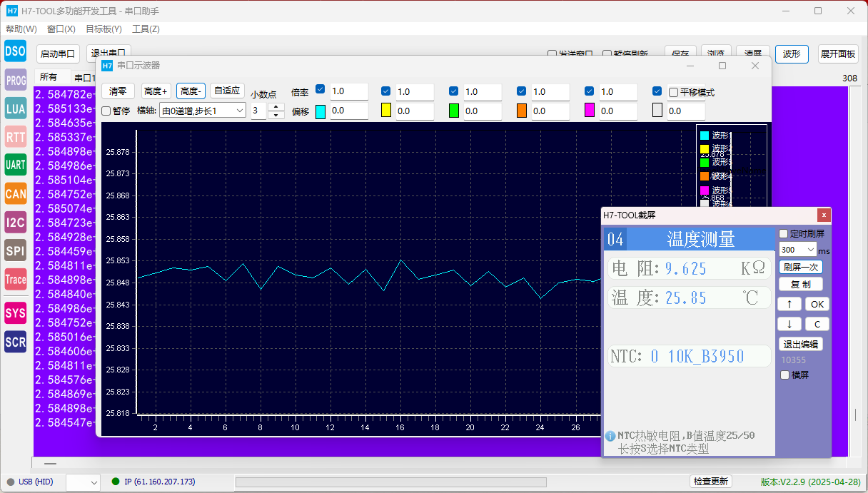868x493 pixels.
Task: Open the DSO oscilloscope tool in sidebar
Action: pyautogui.click(x=15, y=51)
